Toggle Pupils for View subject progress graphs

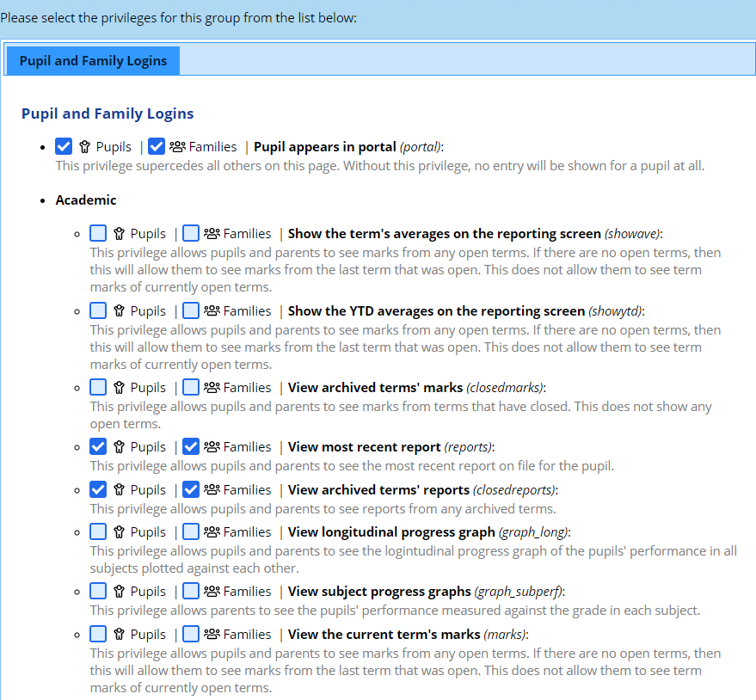pyautogui.click(x=98, y=591)
